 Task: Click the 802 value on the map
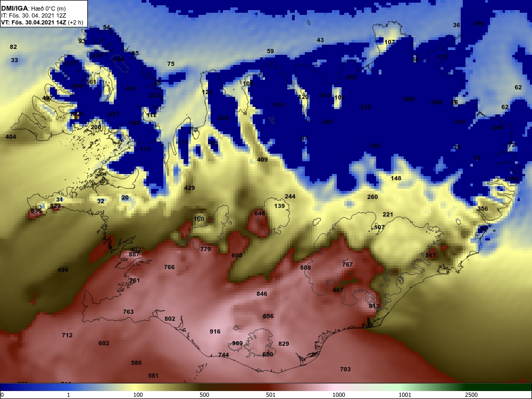170,319
